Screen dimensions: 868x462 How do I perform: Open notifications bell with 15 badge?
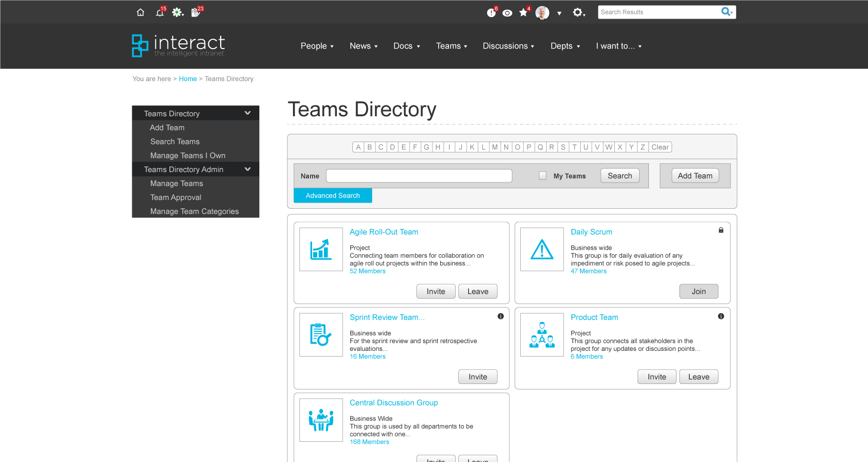click(x=160, y=12)
